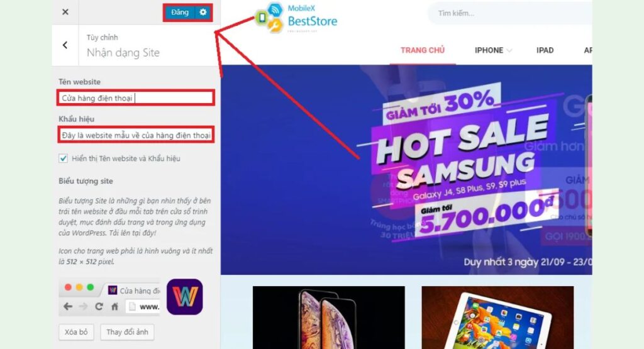Click the back arrow in browser preview
This screenshot has width=644, height=349.
tap(68, 306)
